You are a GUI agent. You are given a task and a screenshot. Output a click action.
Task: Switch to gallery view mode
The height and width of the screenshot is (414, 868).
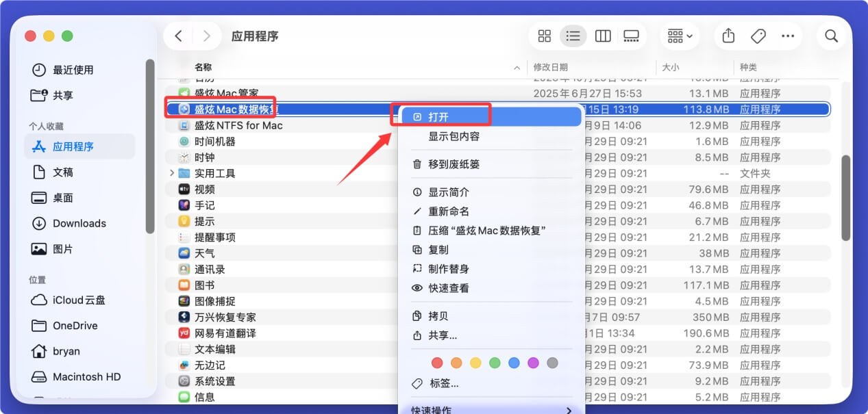630,36
